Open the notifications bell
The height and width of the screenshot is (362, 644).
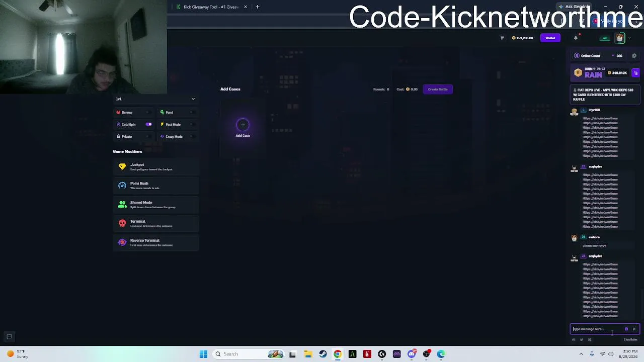coord(576,38)
